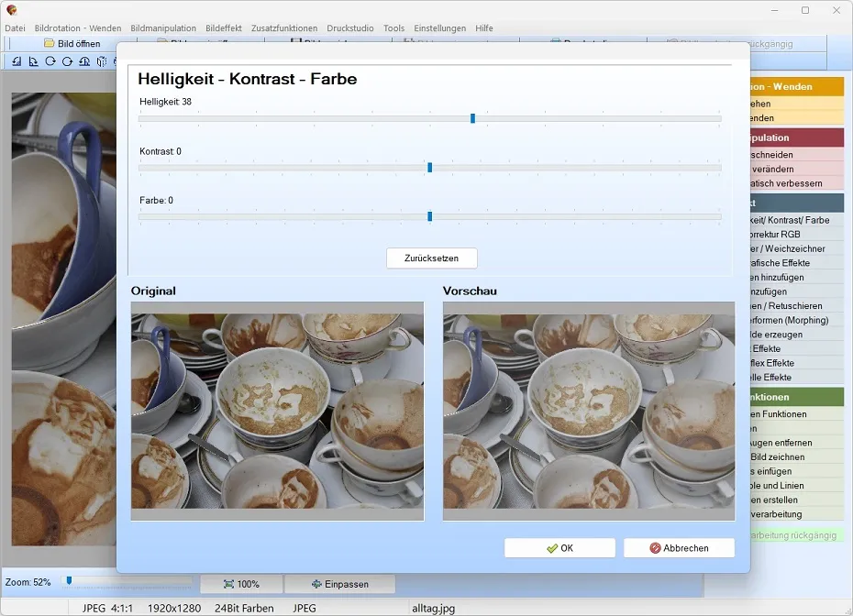Open the Hilfe menu
This screenshot has width=853, height=616.
pyautogui.click(x=484, y=28)
